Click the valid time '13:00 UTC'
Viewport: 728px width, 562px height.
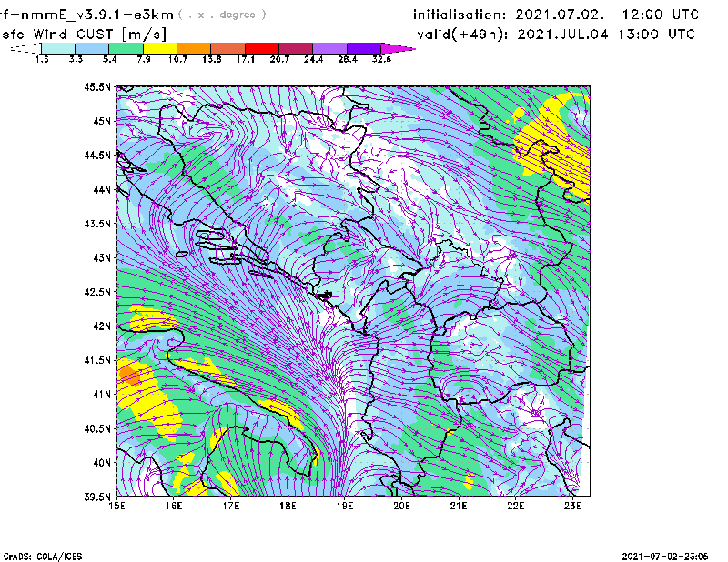(x=657, y=34)
